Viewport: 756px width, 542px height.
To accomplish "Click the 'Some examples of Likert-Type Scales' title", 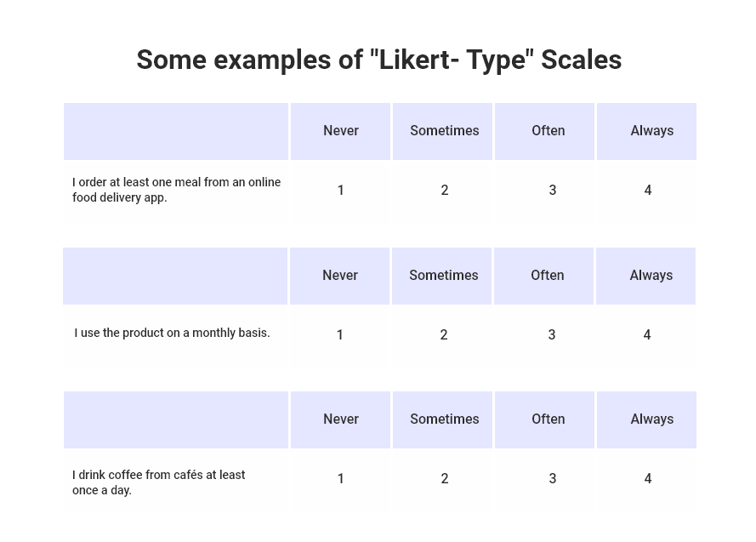I will (378, 60).
